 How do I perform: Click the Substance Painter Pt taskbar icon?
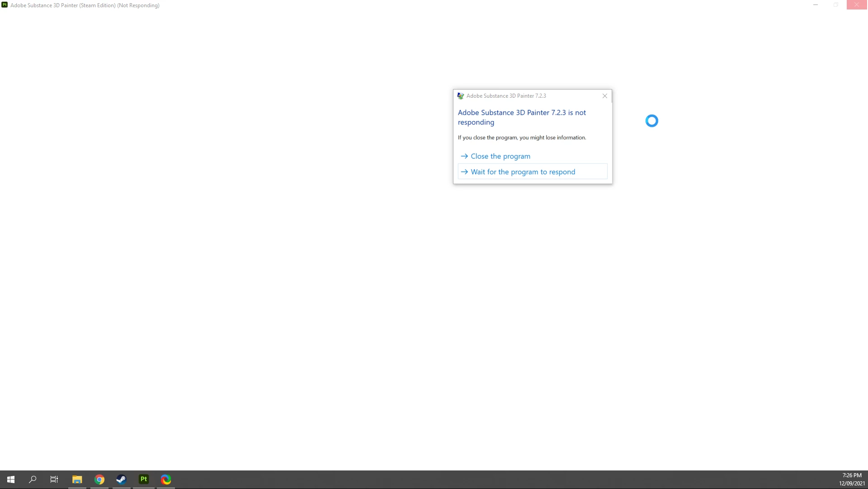144,480
